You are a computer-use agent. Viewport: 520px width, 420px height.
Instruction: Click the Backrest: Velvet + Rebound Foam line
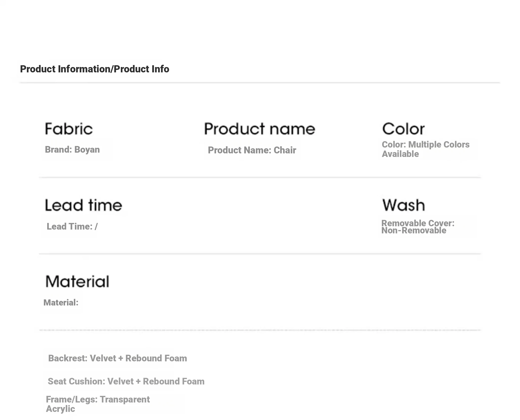(118, 358)
